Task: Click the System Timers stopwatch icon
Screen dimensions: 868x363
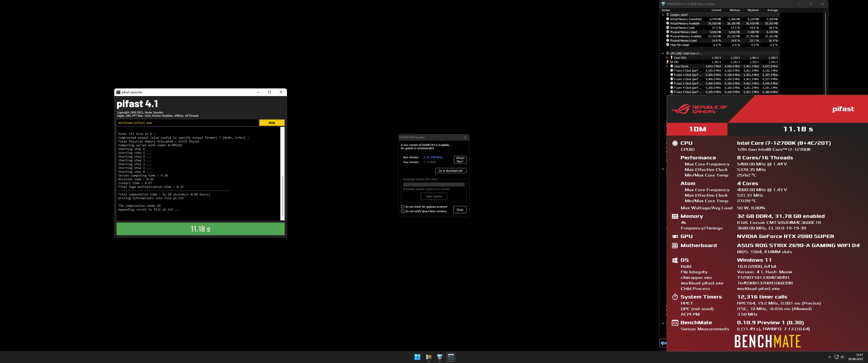Action: click(675, 297)
